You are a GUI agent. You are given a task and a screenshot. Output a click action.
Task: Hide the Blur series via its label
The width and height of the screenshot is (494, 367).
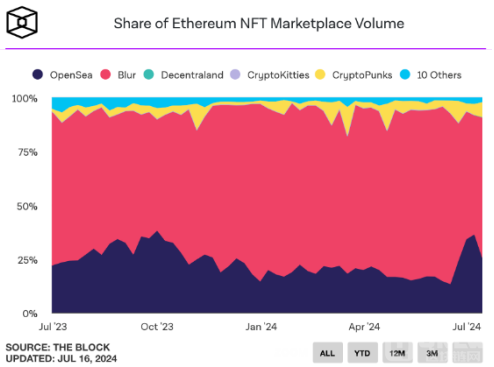127,75
